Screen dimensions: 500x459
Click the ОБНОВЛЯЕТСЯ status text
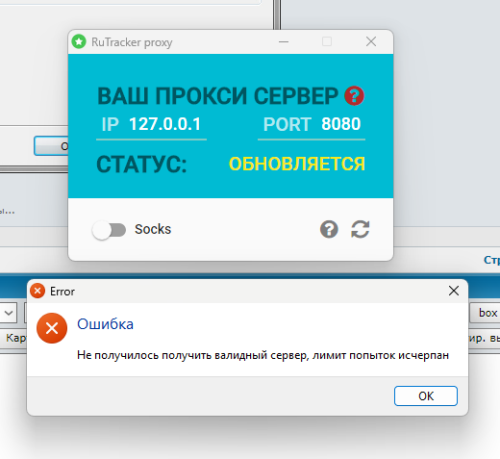point(297,164)
